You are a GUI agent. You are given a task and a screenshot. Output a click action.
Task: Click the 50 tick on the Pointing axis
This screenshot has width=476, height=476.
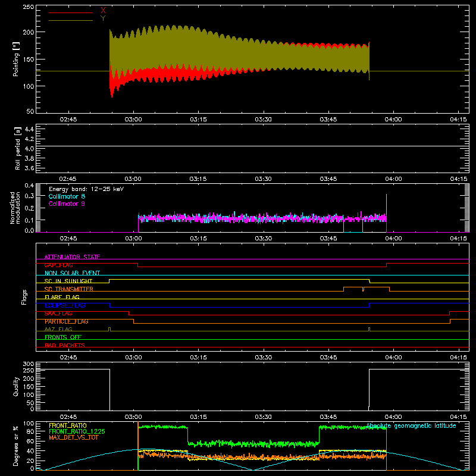pyautogui.click(x=30, y=111)
